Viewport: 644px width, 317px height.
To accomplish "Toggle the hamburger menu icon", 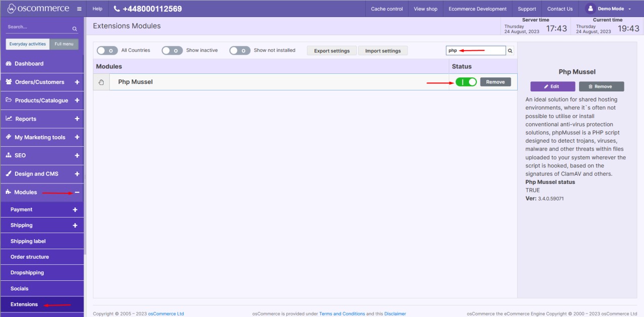I will coord(79,9).
